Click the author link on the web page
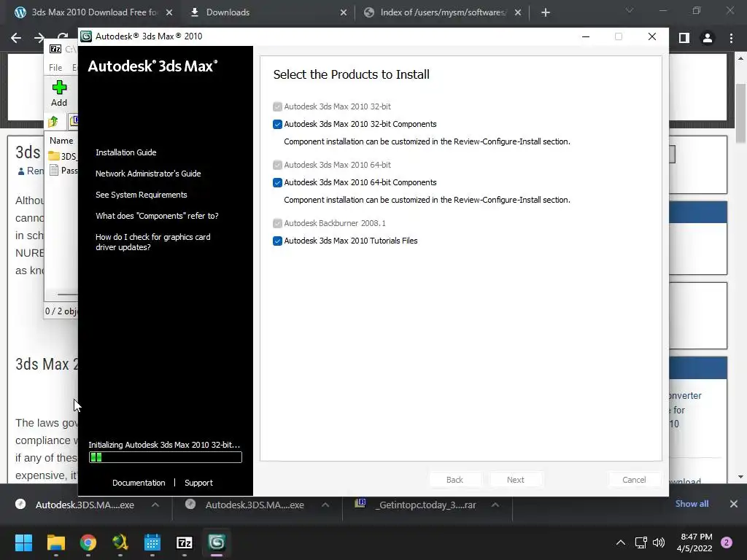747x560 pixels. [31, 171]
